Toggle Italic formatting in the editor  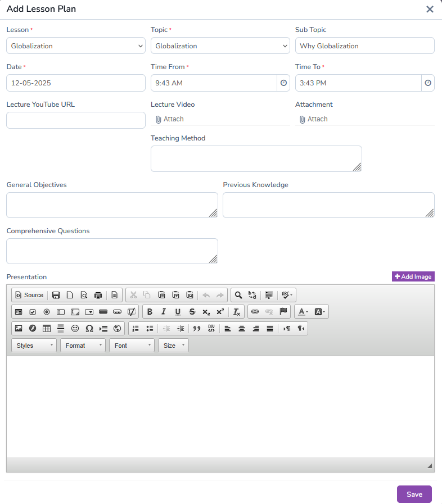click(164, 311)
